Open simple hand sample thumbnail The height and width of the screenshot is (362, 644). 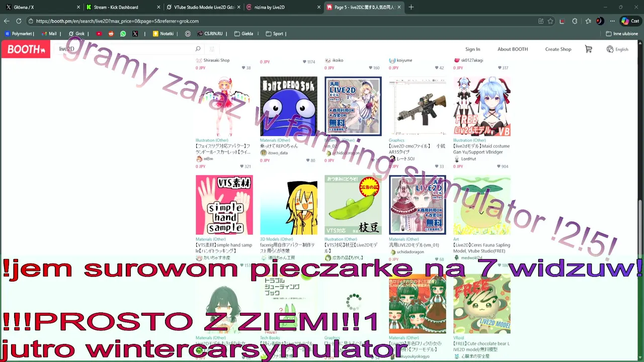(224, 205)
